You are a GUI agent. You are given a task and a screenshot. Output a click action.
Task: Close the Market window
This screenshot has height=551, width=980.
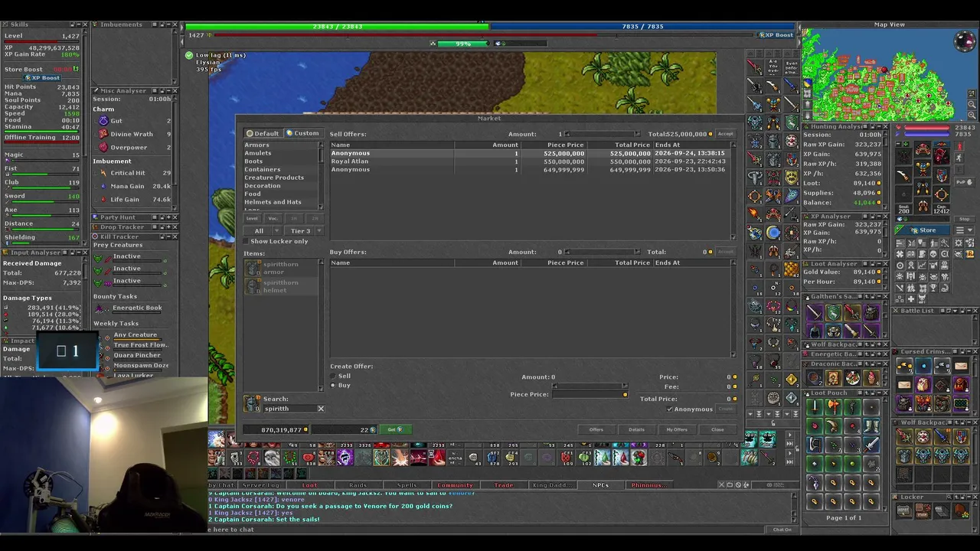click(717, 429)
